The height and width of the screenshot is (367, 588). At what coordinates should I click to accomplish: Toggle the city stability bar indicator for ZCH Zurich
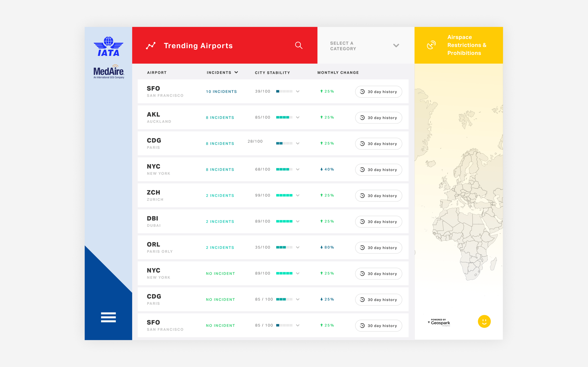pyautogui.click(x=284, y=195)
